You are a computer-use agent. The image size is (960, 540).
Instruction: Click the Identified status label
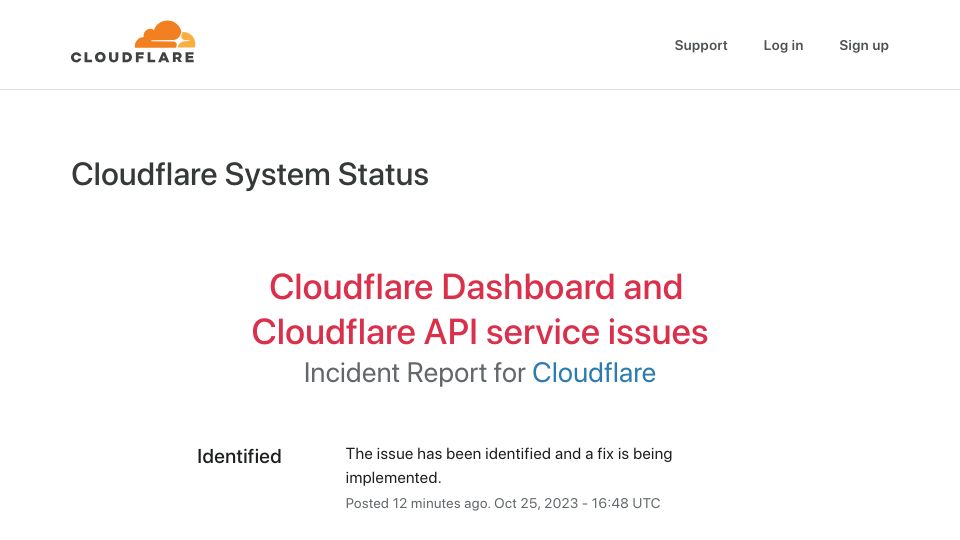[239, 456]
